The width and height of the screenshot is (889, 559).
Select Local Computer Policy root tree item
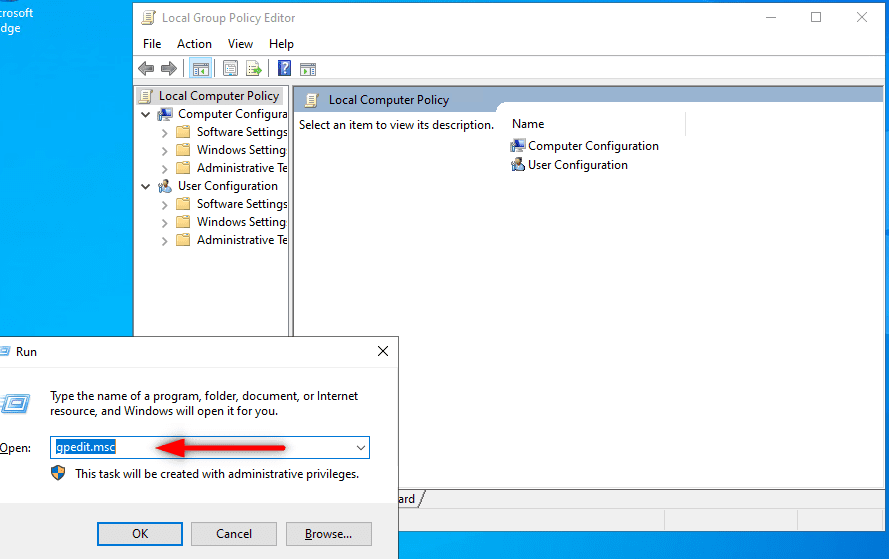pyautogui.click(x=218, y=96)
